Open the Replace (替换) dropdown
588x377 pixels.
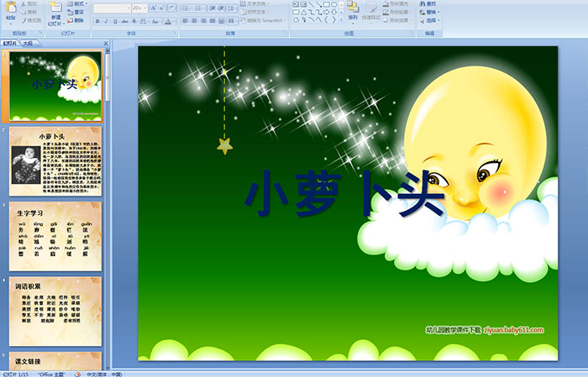click(x=430, y=12)
